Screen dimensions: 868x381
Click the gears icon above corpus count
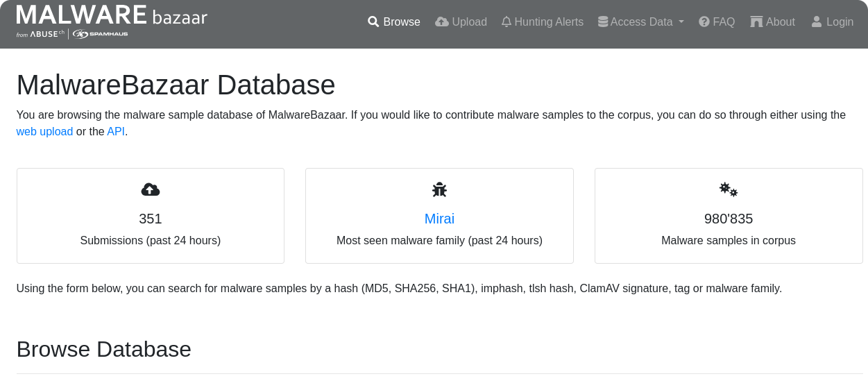pyautogui.click(x=729, y=189)
